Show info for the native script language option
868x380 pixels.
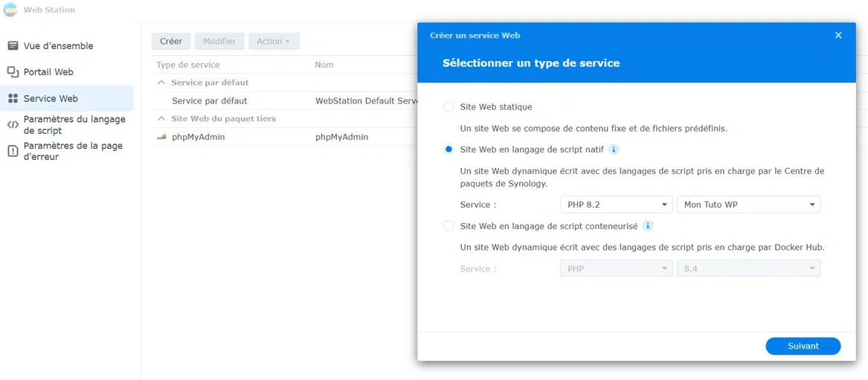pyautogui.click(x=614, y=149)
